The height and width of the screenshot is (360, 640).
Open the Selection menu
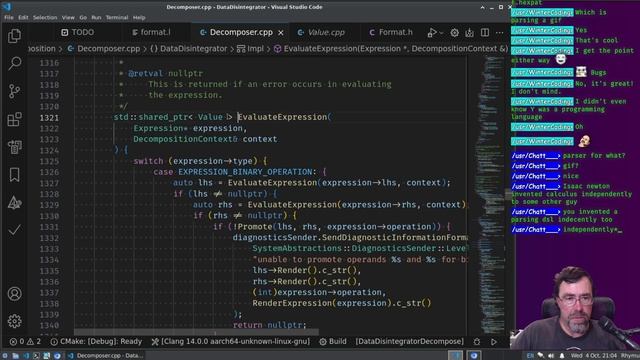[x=45, y=18]
